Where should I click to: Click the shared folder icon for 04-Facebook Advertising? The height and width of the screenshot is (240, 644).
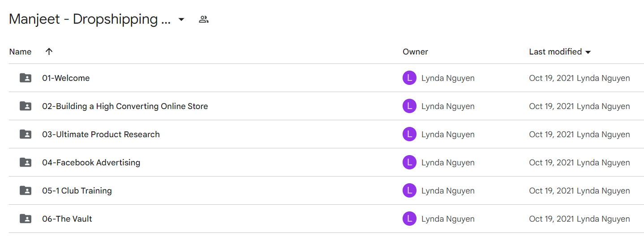pyautogui.click(x=26, y=162)
